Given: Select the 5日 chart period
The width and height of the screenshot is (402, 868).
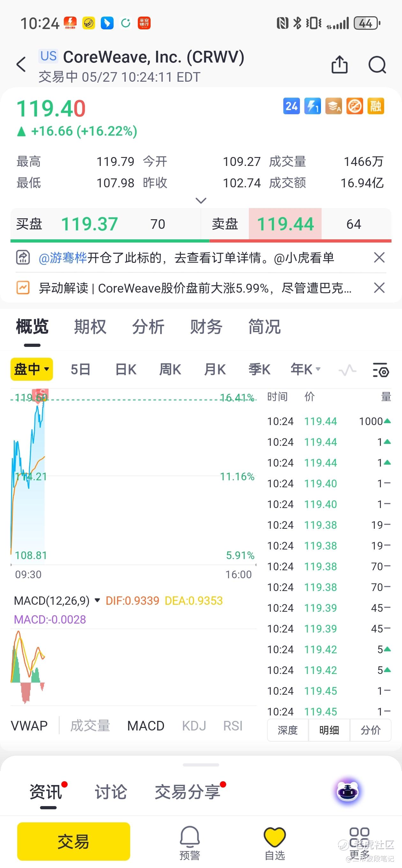Looking at the screenshot, I should 80,370.
